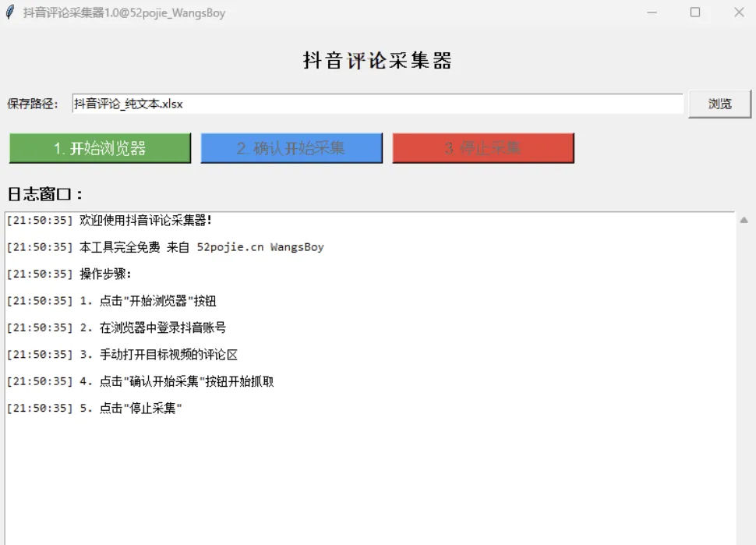Maximize the application window
This screenshot has height=545, width=756.
coord(695,12)
